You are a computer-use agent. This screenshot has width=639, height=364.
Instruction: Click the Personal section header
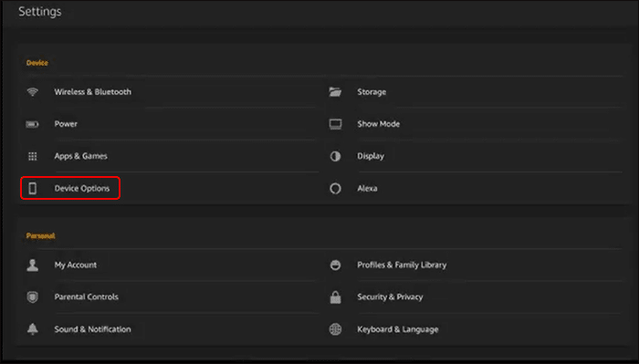pyautogui.click(x=40, y=235)
